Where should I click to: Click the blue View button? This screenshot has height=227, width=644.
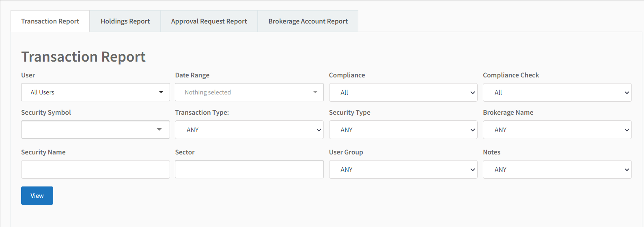pyautogui.click(x=37, y=196)
